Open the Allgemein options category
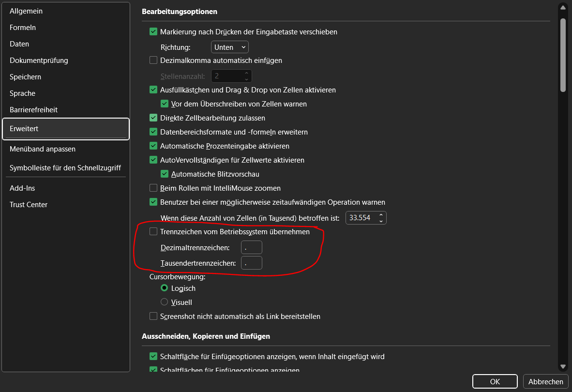 (x=26, y=11)
